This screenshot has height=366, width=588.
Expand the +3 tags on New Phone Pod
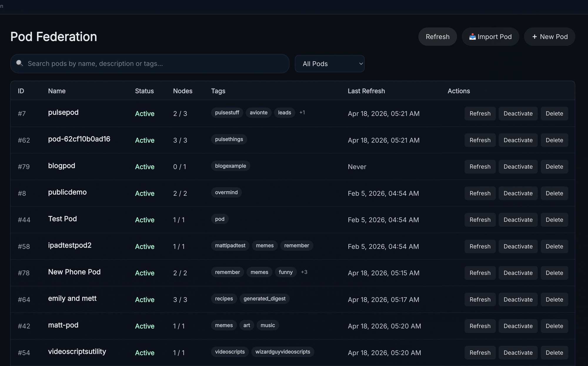click(304, 272)
